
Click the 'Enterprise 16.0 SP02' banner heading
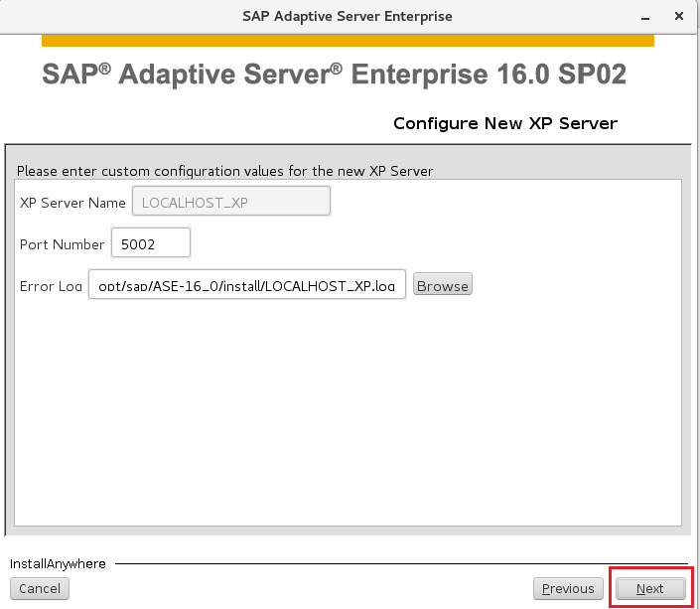click(x=489, y=74)
